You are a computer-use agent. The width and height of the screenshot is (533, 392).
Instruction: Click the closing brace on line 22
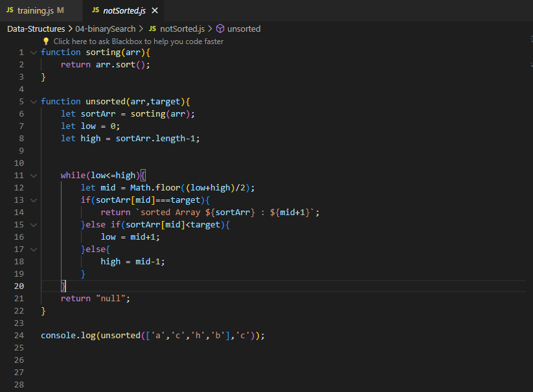click(x=43, y=311)
